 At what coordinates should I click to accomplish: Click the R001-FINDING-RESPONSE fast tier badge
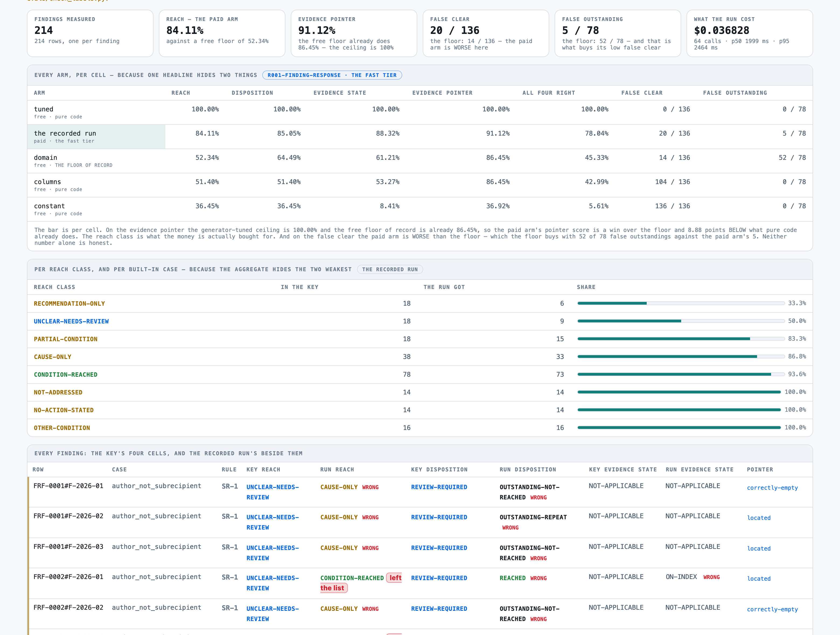click(332, 75)
